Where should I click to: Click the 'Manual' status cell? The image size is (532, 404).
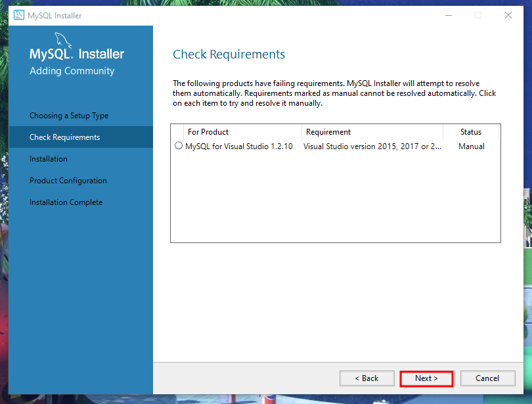point(472,146)
